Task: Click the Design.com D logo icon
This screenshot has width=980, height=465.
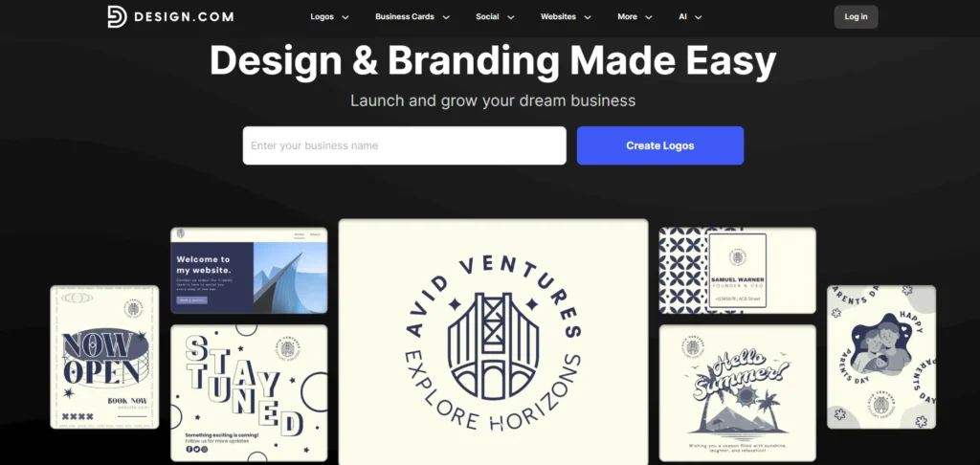Action: pos(117,17)
